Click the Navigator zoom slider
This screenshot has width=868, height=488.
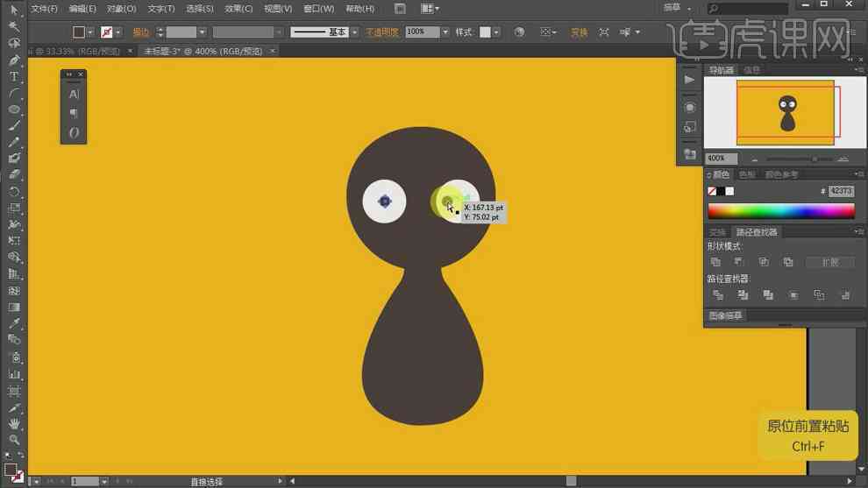pos(799,159)
